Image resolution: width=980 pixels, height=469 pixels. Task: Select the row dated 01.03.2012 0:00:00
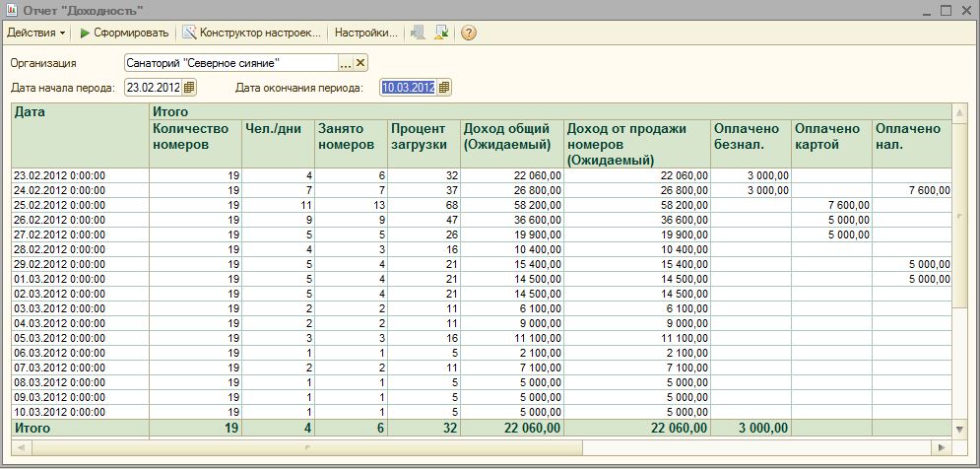pyautogui.click(x=482, y=279)
